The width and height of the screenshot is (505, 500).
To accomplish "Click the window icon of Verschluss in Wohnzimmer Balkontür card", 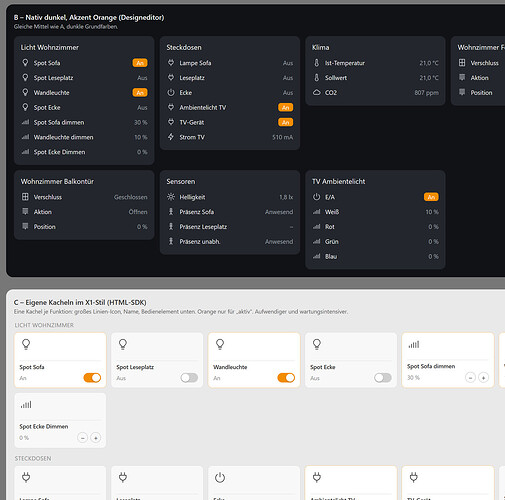I will [25, 197].
